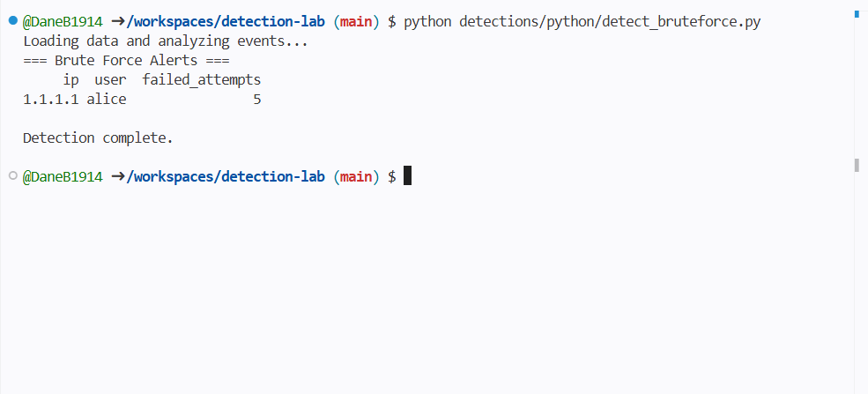Click the 'Loading data and analyzing events...' line
The image size is (868, 394).
click(166, 41)
